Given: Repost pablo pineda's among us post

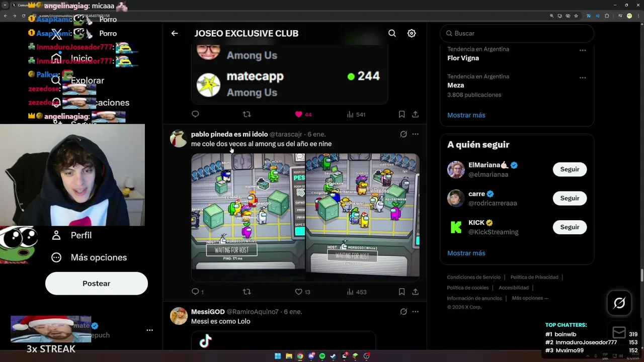Looking at the screenshot, I should 247,292.
